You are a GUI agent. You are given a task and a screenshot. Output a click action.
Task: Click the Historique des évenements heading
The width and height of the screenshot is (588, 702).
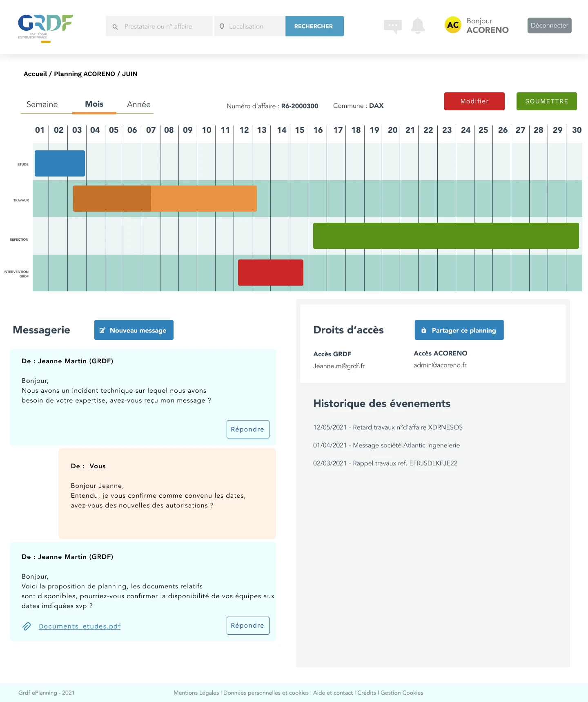point(382,404)
